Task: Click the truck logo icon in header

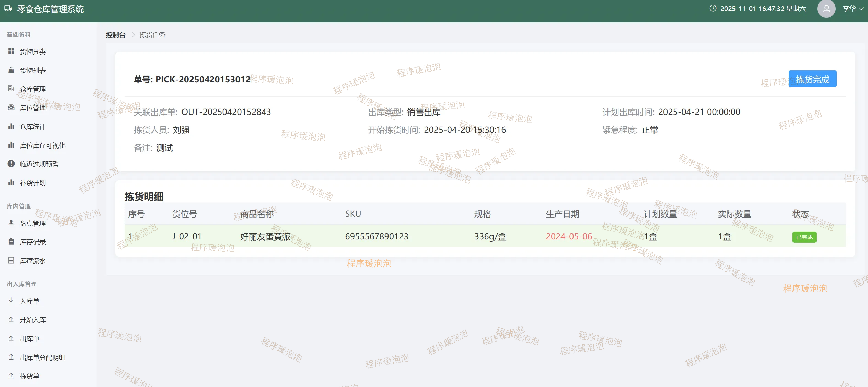Action: click(8, 9)
